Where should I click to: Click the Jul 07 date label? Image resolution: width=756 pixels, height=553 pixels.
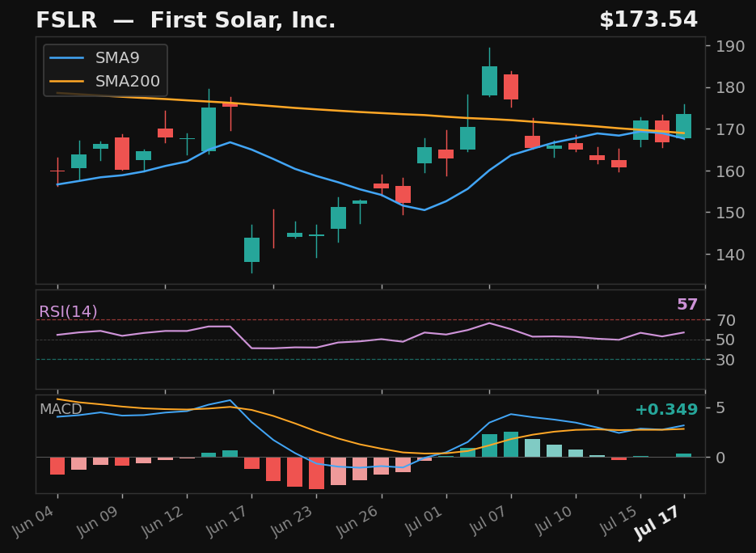489,520
